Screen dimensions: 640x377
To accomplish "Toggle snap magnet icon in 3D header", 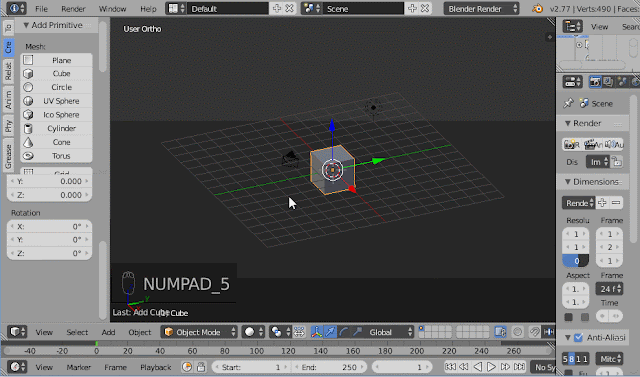I will (x=534, y=332).
